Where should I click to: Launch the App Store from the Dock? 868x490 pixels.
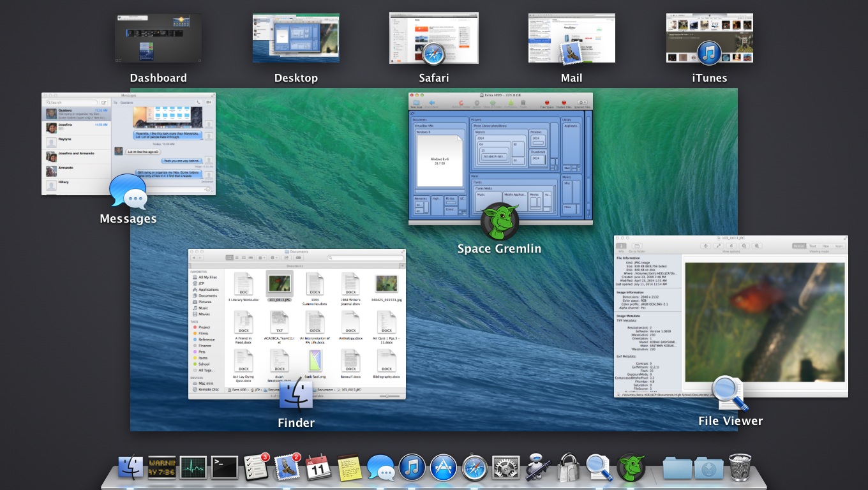tap(444, 468)
